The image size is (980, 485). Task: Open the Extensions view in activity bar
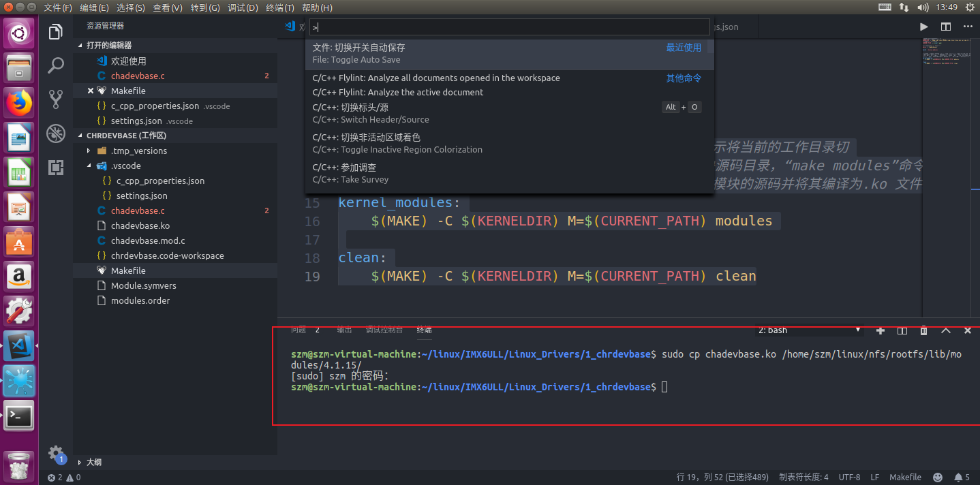coord(56,168)
